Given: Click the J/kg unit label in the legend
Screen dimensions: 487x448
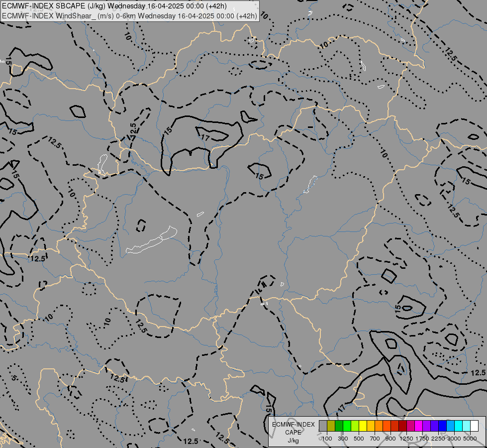Looking at the screenshot, I should (293, 441).
